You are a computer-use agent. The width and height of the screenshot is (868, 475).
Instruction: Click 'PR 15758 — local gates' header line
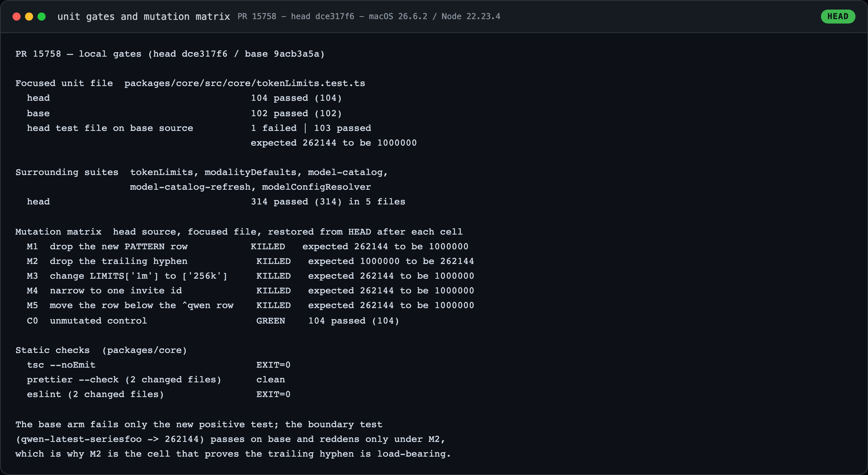170,54
